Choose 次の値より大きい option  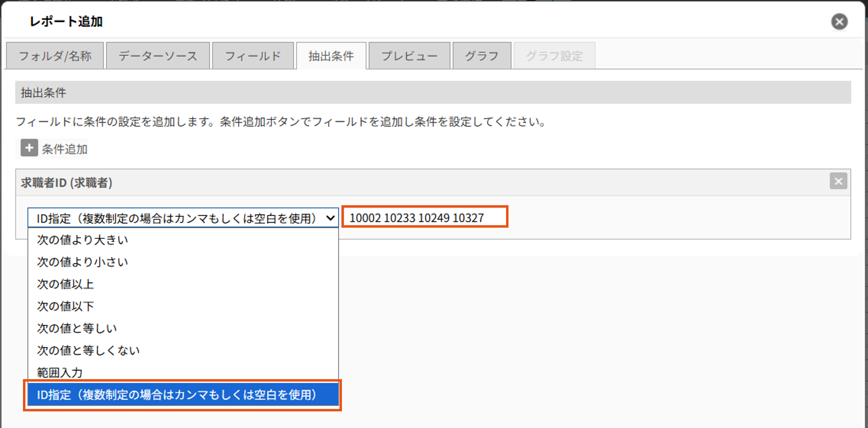pyautogui.click(x=183, y=240)
